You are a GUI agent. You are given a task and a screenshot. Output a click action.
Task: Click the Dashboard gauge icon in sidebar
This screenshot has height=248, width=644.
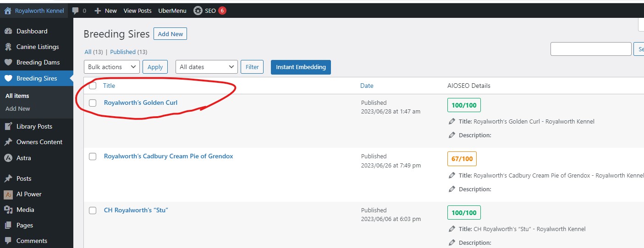coord(8,31)
